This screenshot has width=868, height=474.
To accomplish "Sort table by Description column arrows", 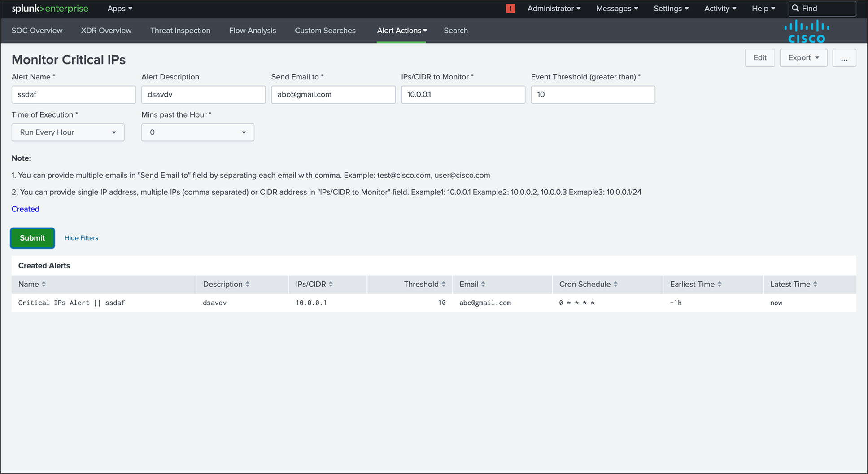I will tap(247, 284).
